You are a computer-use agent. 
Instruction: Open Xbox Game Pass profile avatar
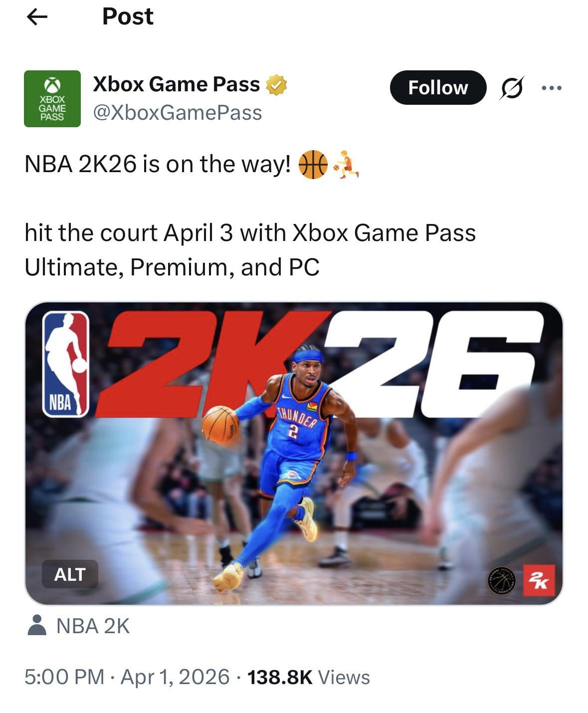pos(52,99)
